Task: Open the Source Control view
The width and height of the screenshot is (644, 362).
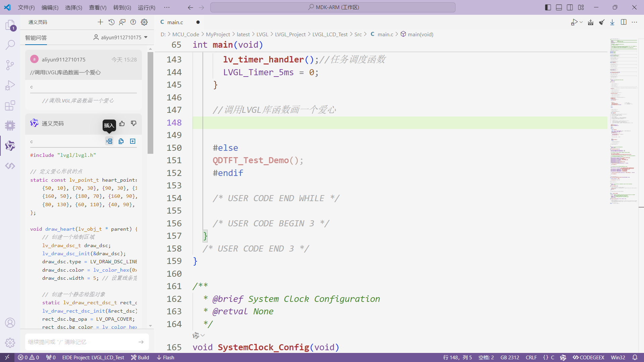Action: point(10,65)
